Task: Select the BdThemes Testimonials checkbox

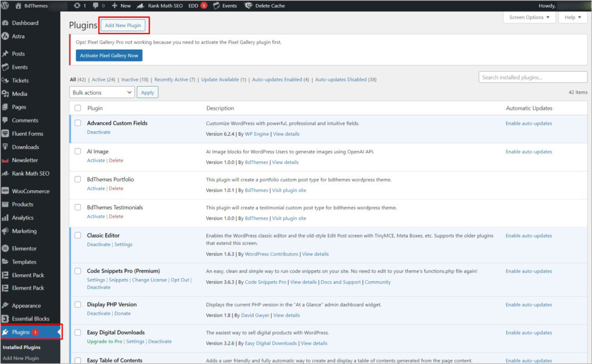Action: click(x=78, y=207)
